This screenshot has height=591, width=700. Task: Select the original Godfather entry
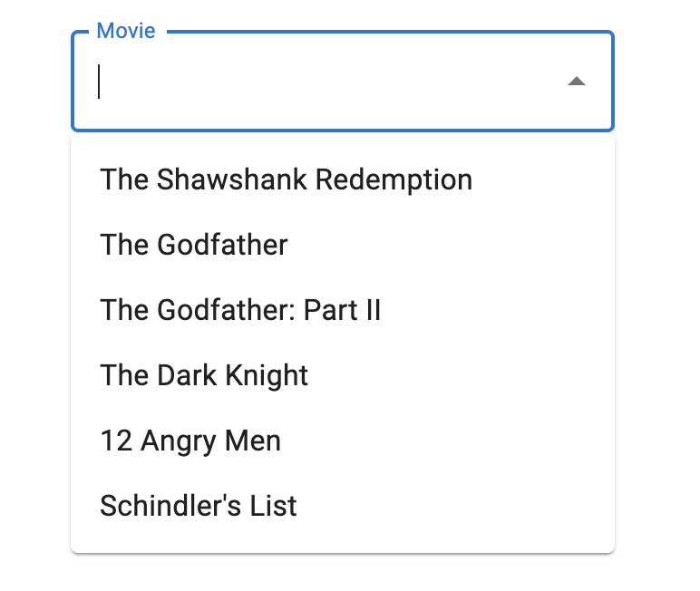click(x=194, y=245)
